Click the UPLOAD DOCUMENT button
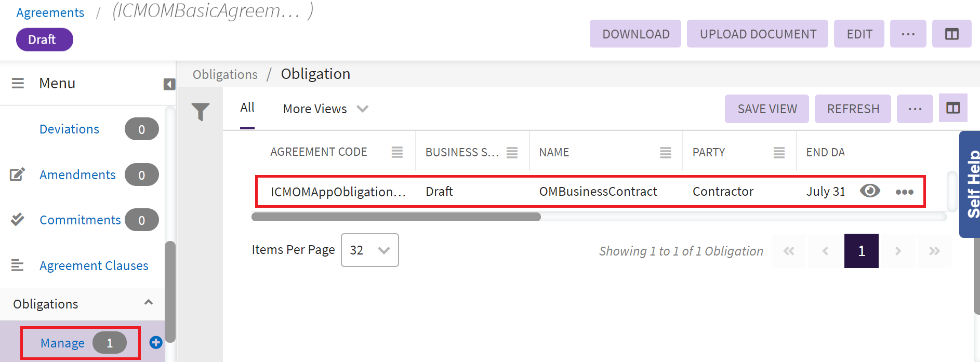The height and width of the screenshot is (362, 980). (x=757, y=34)
